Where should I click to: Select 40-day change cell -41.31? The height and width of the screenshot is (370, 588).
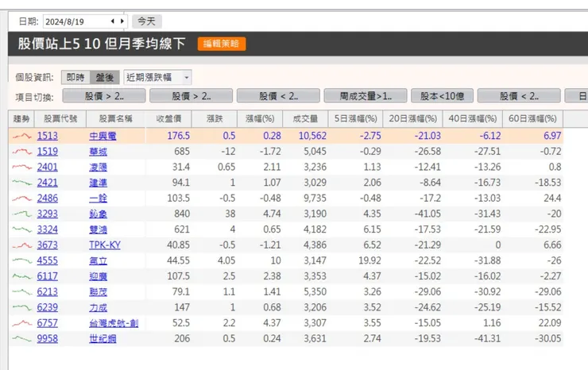(x=487, y=338)
